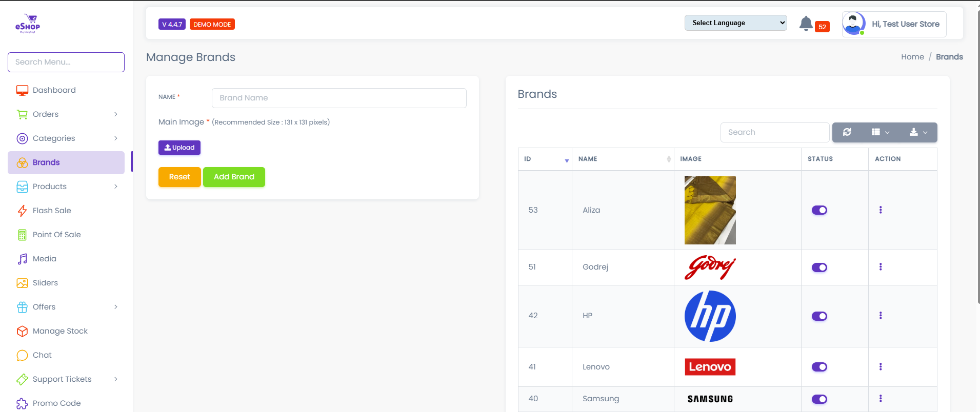Viewport: 980px width, 412px height.
Task: Click the Media music note icon
Action: click(x=22, y=259)
